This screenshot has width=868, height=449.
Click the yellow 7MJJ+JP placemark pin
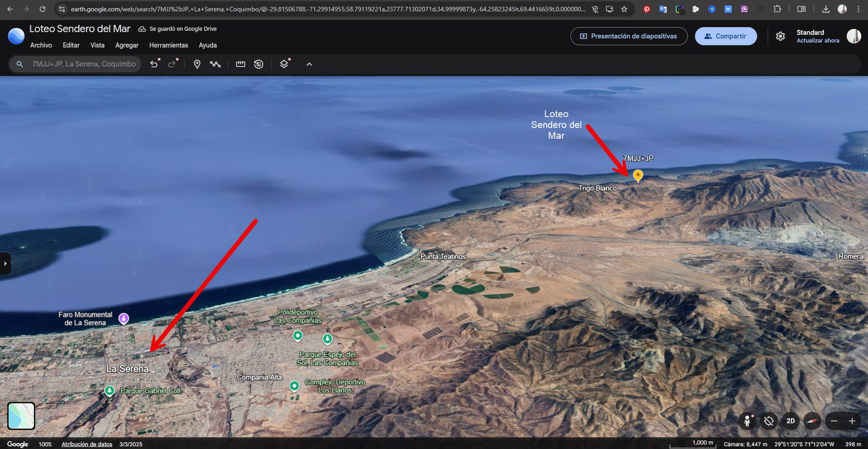pos(638,175)
